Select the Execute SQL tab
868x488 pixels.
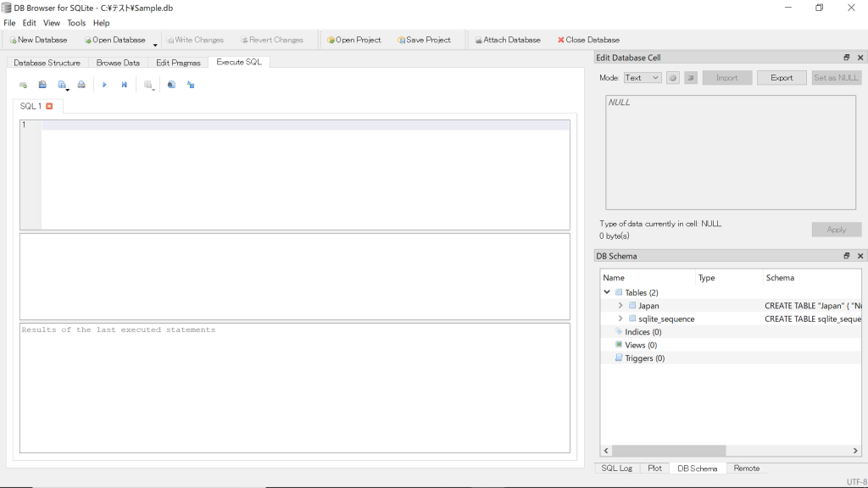point(239,62)
